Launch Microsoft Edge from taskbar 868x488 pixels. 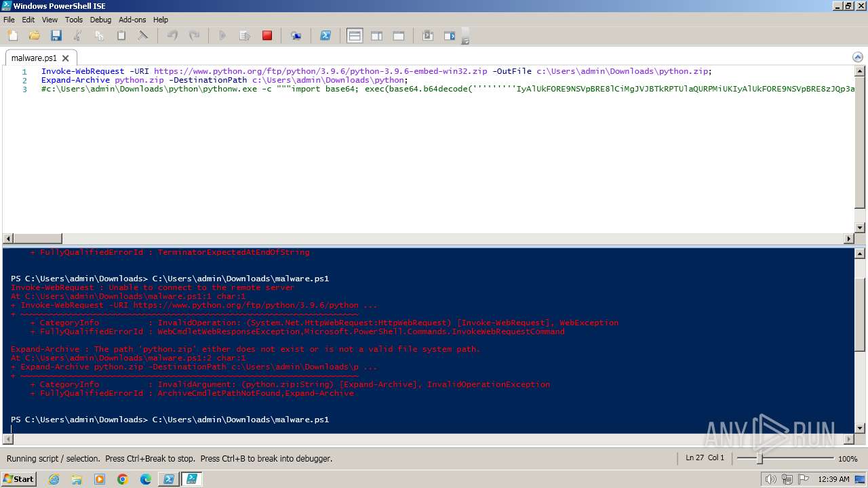pos(146,479)
